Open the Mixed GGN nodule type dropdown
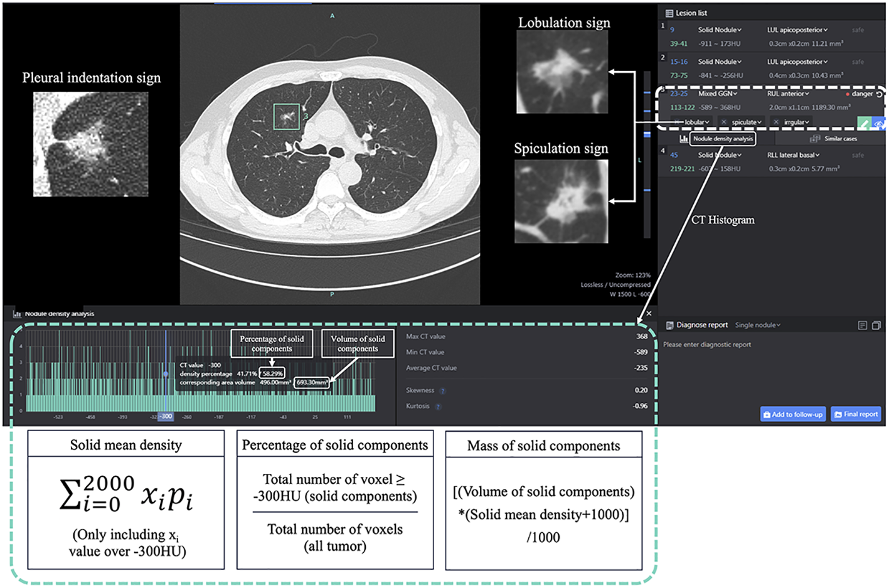The width and height of the screenshot is (889, 588). point(718,94)
